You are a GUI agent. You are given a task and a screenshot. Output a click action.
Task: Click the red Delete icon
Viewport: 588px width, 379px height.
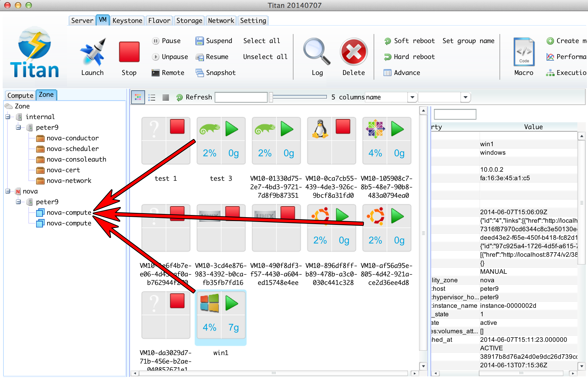(x=354, y=52)
